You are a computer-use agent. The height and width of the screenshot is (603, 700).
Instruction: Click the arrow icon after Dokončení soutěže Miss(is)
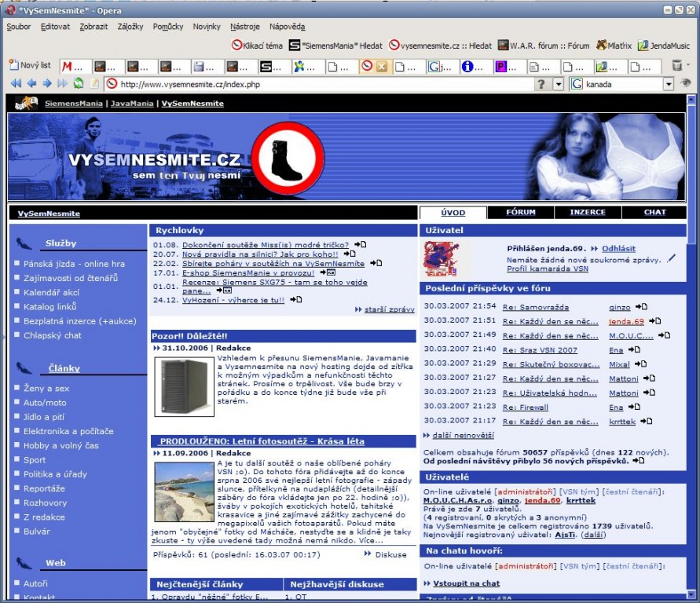[x=361, y=244]
